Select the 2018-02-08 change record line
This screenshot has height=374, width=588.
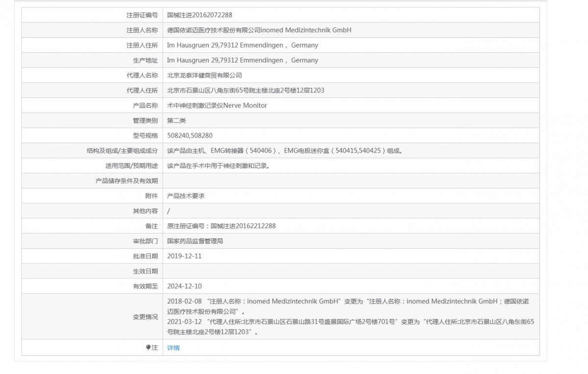(347, 306)
